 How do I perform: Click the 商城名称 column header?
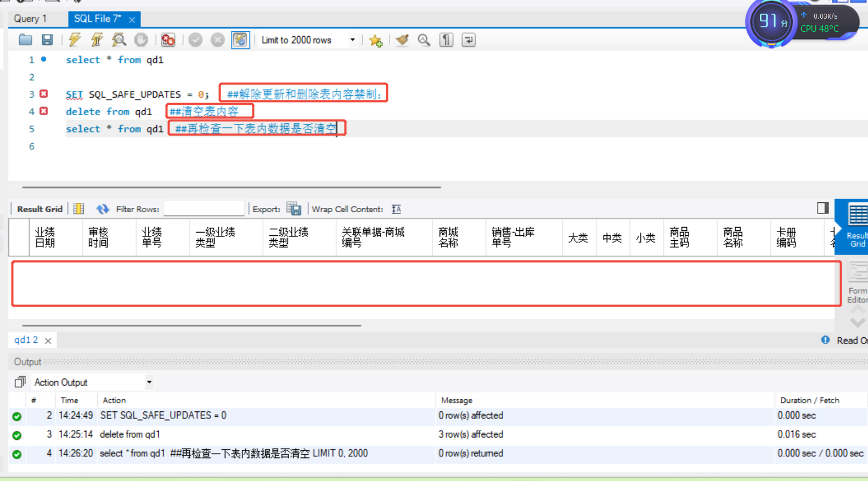point(459,237)
